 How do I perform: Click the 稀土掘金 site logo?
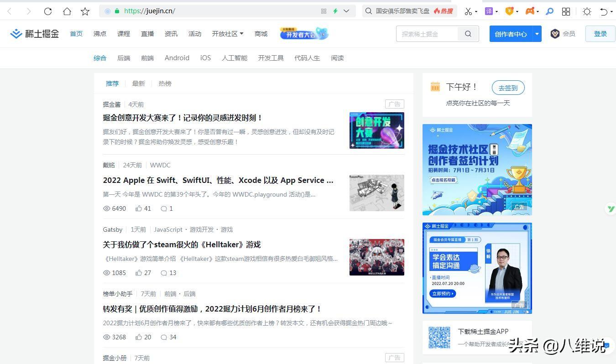point(35,33)
